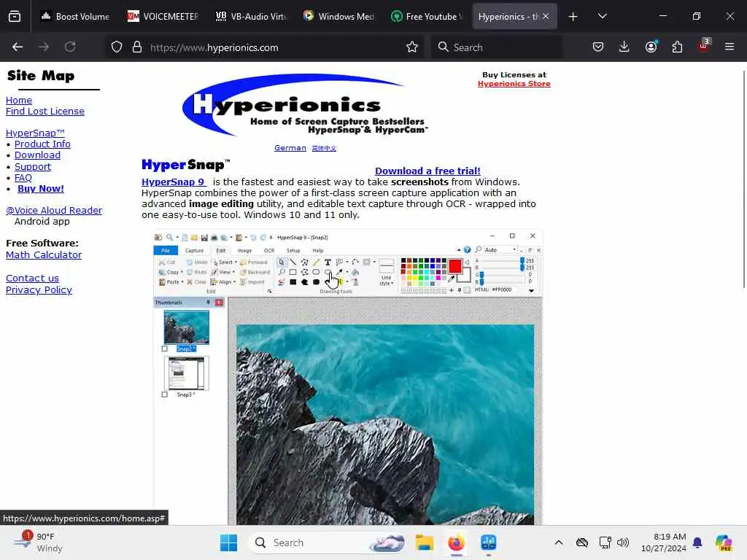Image resolution: width=747 pixels, height=560 pixels.
Task: Bookmark this page with the star icon
Action: pos(412,47)
